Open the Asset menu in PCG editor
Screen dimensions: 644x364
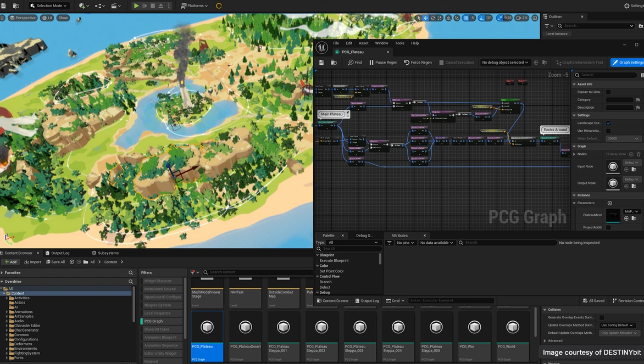(363, 43)
